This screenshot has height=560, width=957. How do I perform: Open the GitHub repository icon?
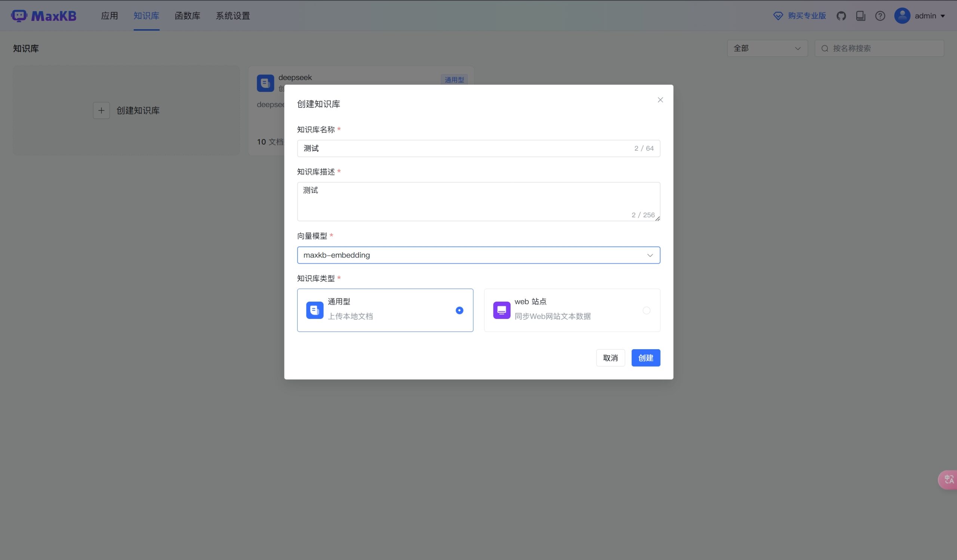[841, 16]
